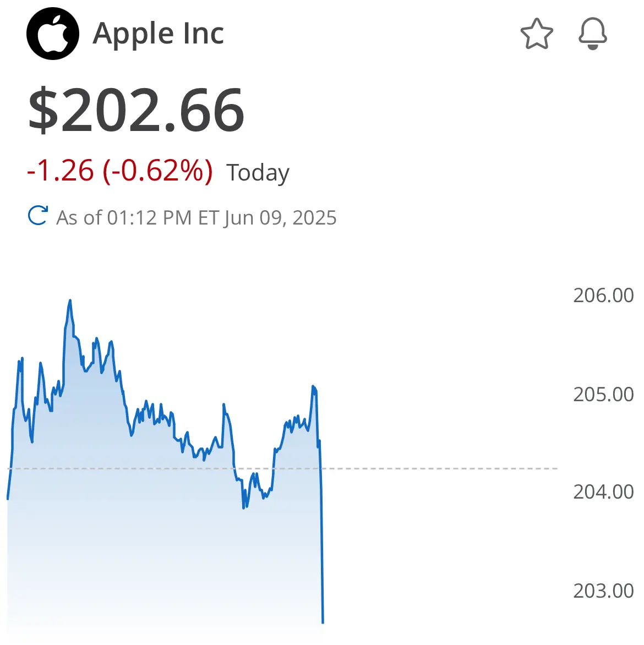Select the $202.66 current price
Screen dimensions: 644x645
(136, 111)
